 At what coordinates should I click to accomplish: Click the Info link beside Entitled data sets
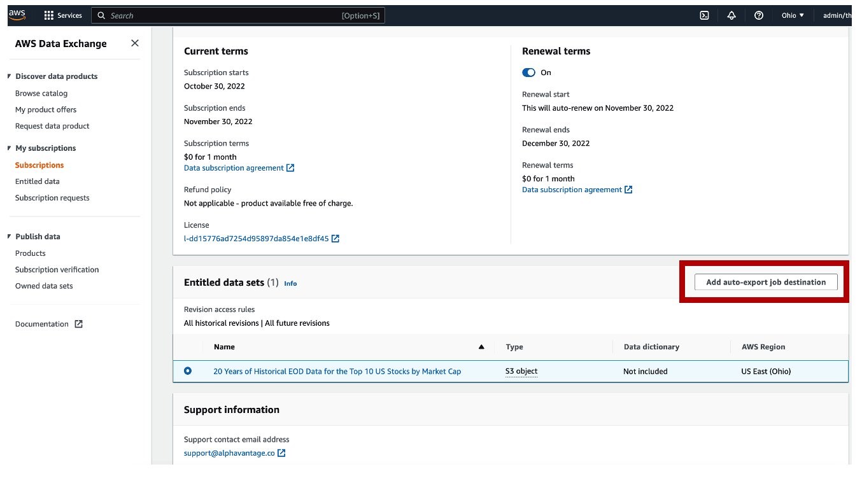[x=290, y=283]
